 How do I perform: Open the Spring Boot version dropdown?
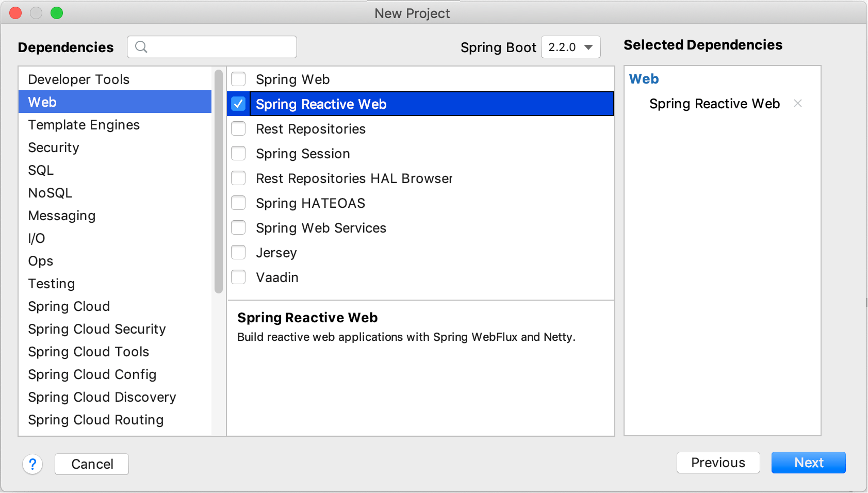[570, 47]
